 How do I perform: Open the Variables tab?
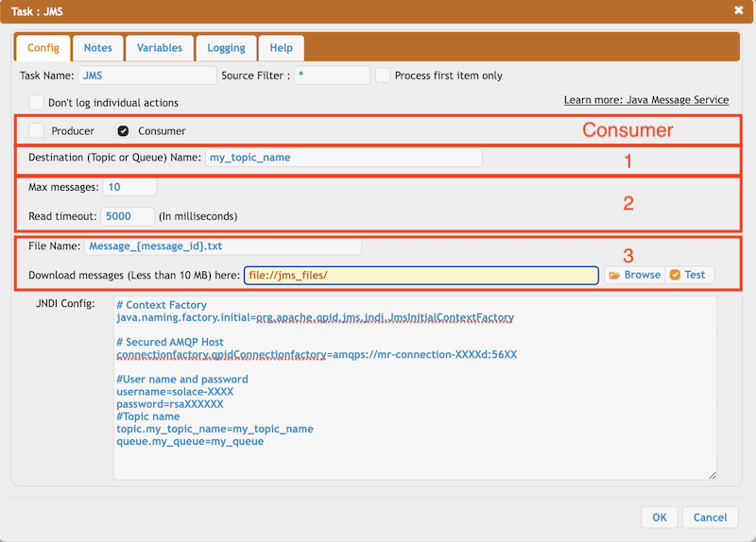click(x=160, y=48)
